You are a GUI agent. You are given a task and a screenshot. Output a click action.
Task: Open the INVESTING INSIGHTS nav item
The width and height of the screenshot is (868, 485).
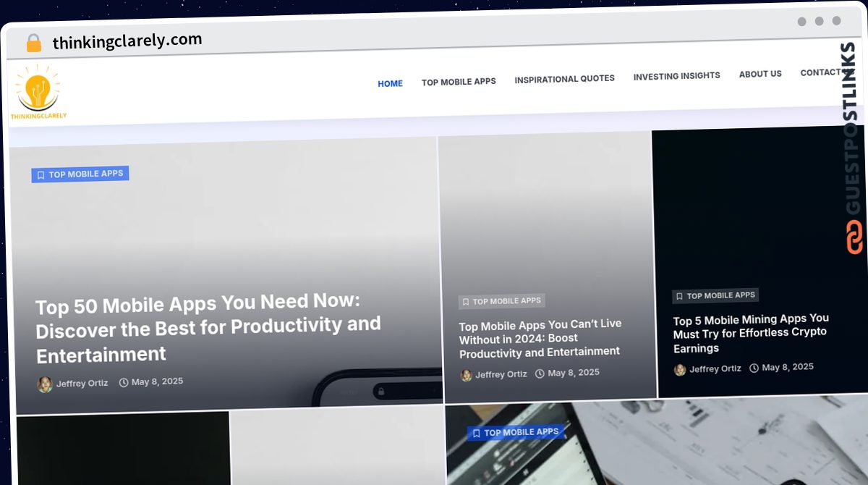(x=676, y=75)
